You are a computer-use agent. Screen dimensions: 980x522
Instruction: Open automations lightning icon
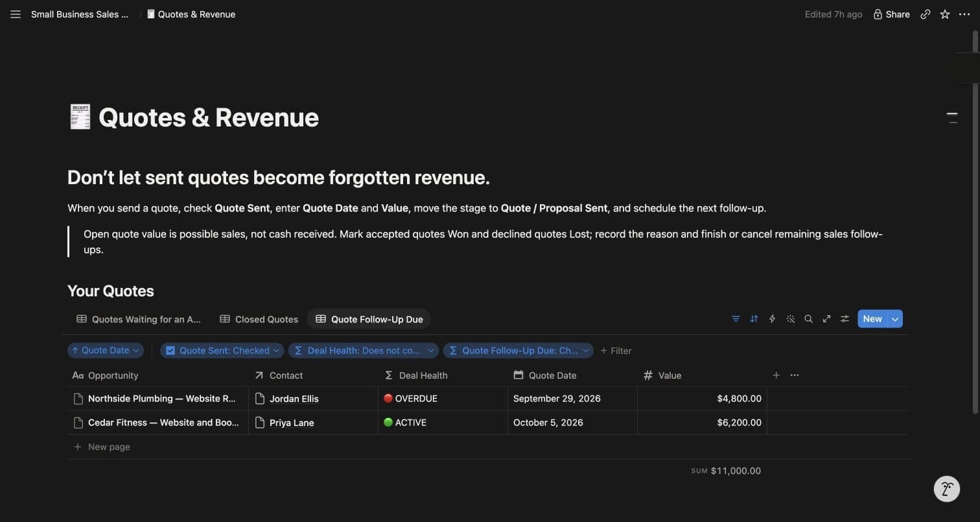[772, 319]
